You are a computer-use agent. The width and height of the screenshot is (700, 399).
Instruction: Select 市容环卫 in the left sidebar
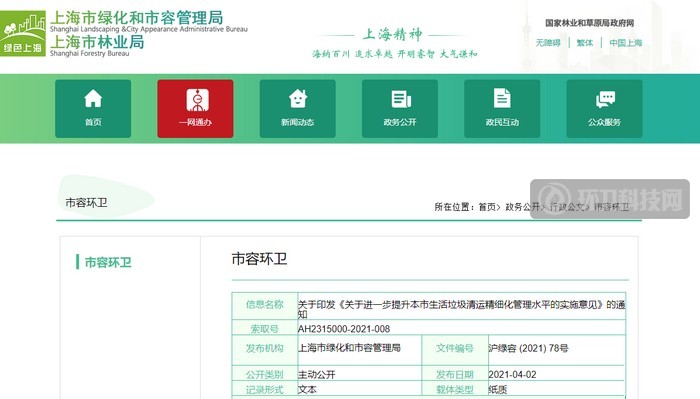tap(108, 262)
